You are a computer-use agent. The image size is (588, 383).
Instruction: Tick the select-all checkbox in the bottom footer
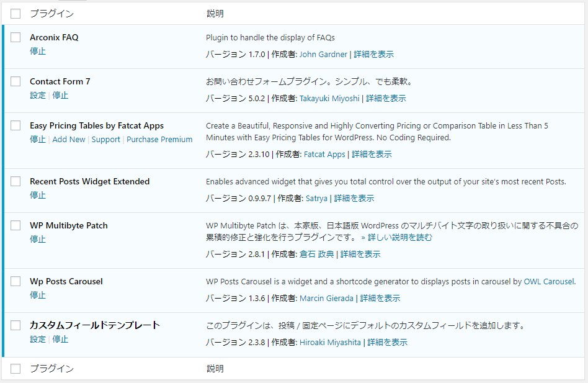click(x=16, y=369)
